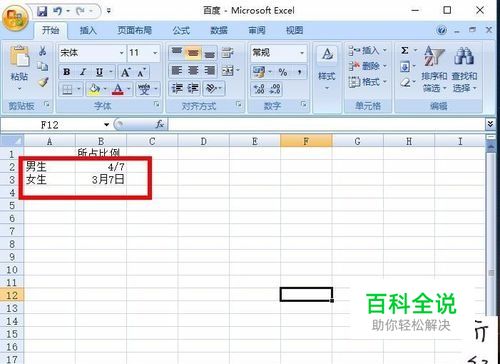
Task: Merge and center cells
Action: pyautogui.click(x=228, y=71)
